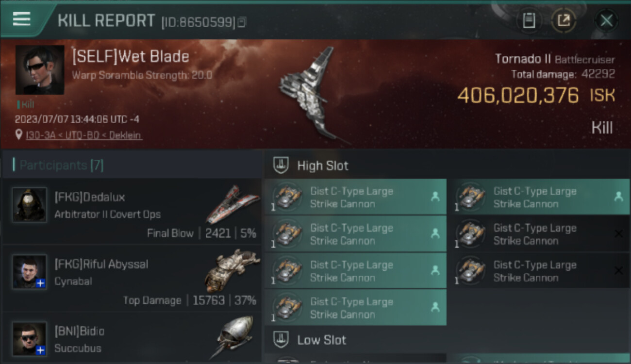
Task: Click Dedalux participant portrait
Action: coord(30,205)
